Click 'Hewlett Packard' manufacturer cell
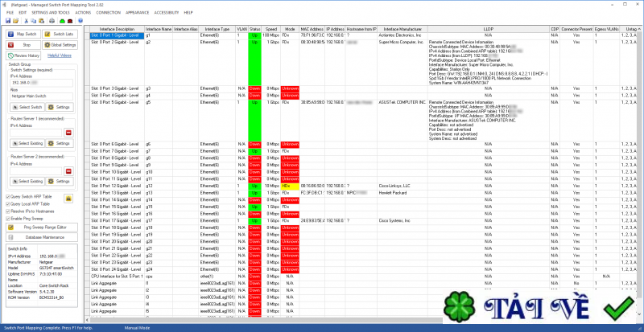644x332 pixels. pyautogui.click(x=402, y=193)
